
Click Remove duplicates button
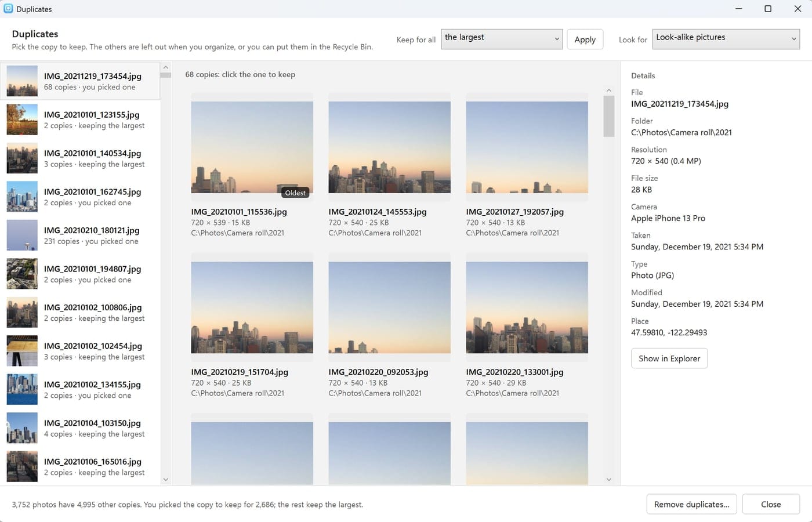pos(691,504)
